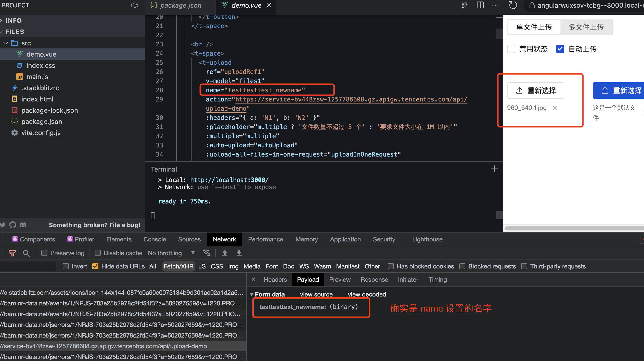This screenshot has width=644, height=361.
Task: Enable the Preserve log checkbox
Action: pos(44,253)
